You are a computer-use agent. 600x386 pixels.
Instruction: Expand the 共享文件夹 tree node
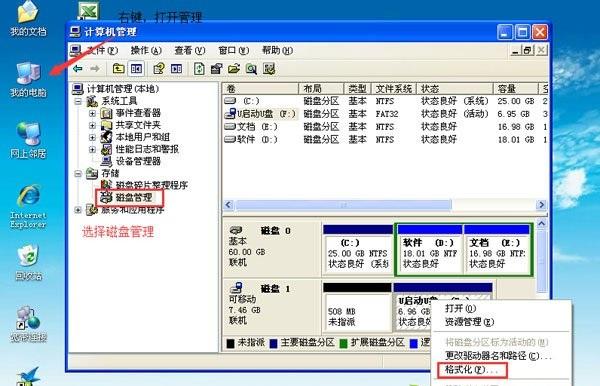click(92, 125)
